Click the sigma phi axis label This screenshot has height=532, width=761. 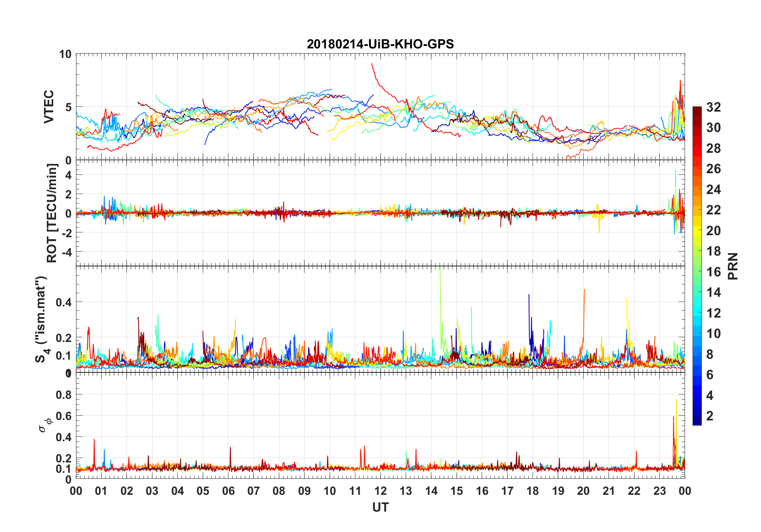tap(45, 426)
